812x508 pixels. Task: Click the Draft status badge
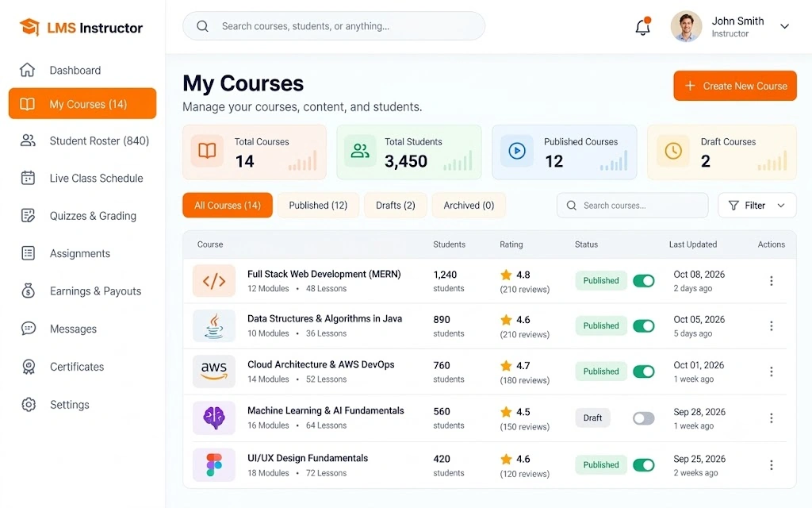(592, 418)
